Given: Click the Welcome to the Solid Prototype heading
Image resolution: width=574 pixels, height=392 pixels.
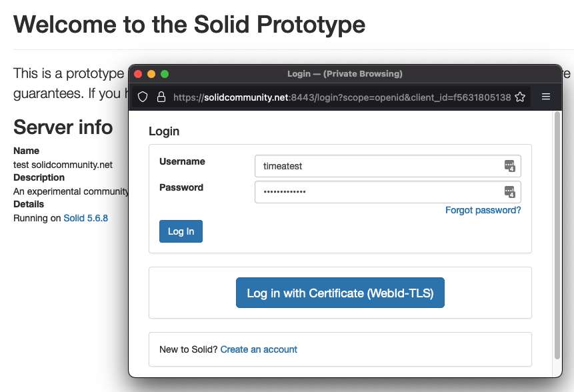Looking at the screenshot, I should [190, 24].
